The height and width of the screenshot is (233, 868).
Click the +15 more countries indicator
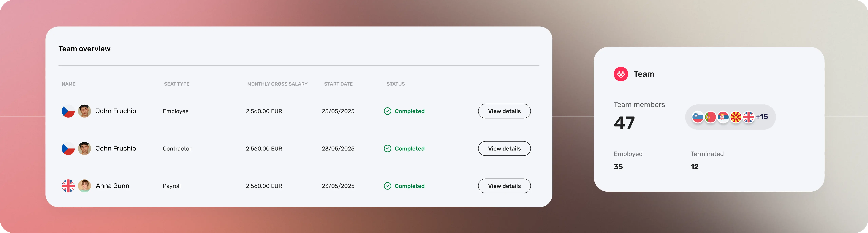point(762,117)
